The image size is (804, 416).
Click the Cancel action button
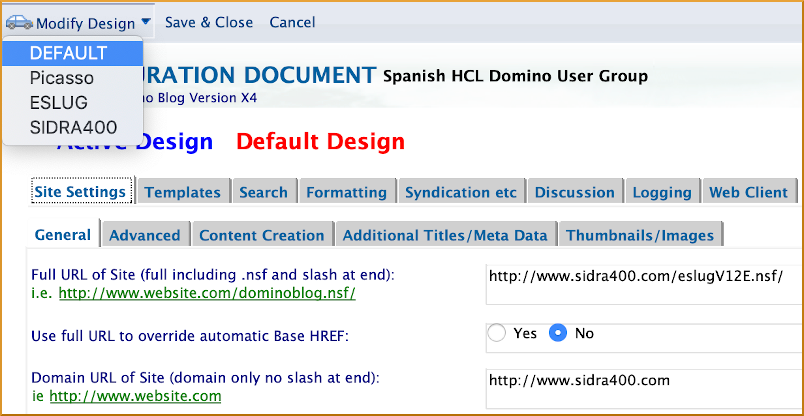(292, 22)
